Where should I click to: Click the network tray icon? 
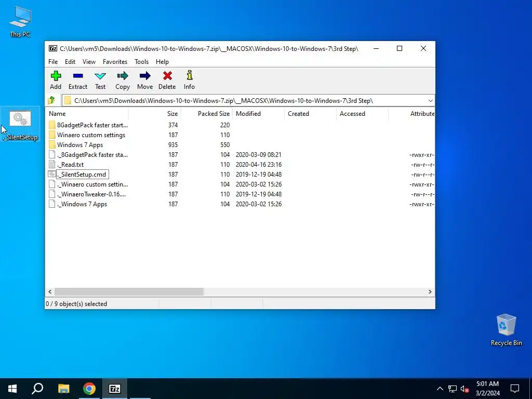coord(453,389)
